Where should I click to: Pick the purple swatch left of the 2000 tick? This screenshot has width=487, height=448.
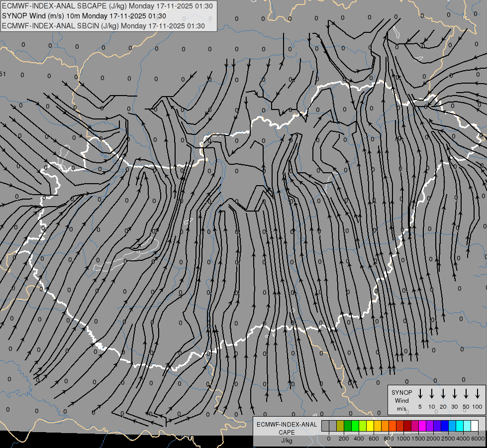(430, 426)
